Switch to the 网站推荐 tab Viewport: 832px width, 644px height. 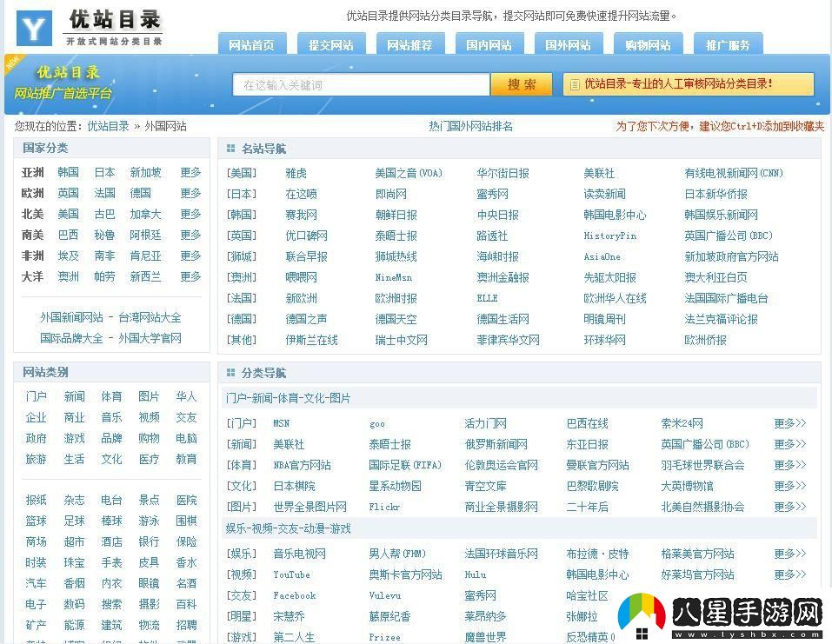(x=409, y=44)
